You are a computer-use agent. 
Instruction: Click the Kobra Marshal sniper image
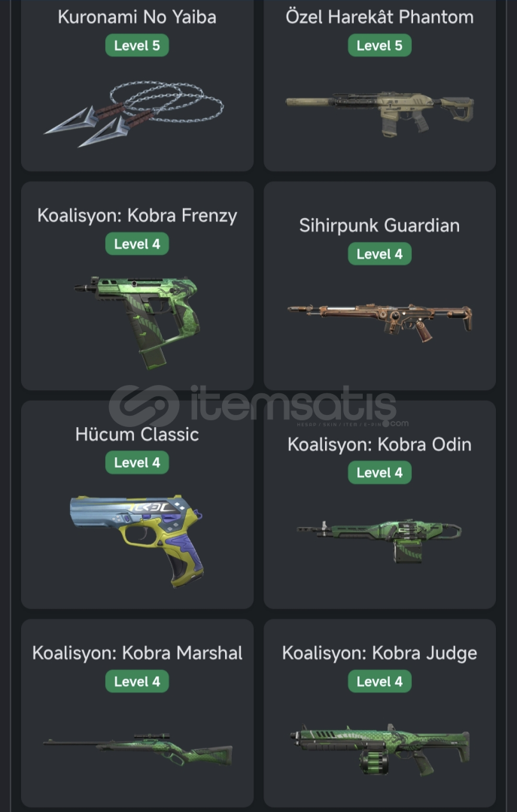[x=138, y=750]
